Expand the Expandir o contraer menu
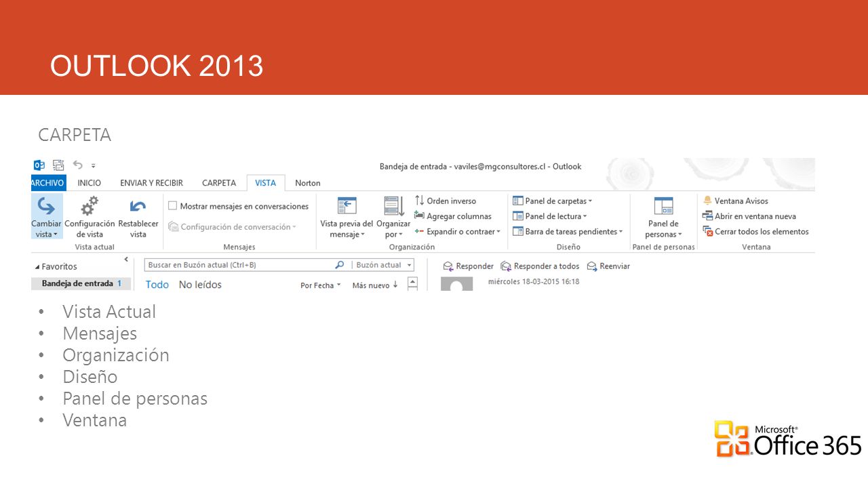Image resolution: width=868 pixels, height=488 pixels. point(458,232)
